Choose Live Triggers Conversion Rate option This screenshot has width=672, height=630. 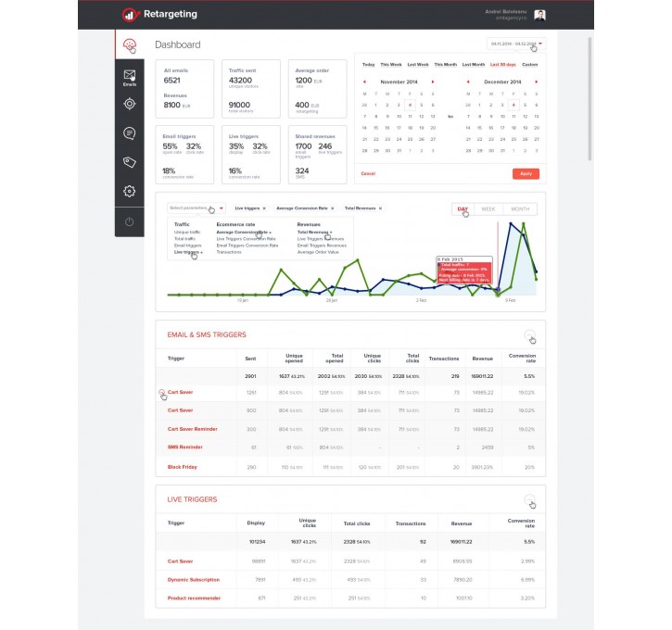(246, 239)
